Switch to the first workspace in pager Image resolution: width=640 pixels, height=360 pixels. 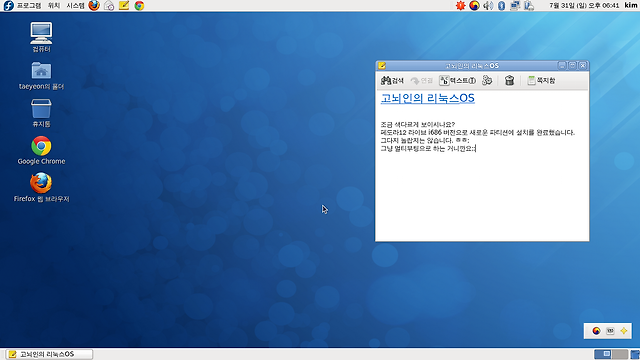click(602, 354)
